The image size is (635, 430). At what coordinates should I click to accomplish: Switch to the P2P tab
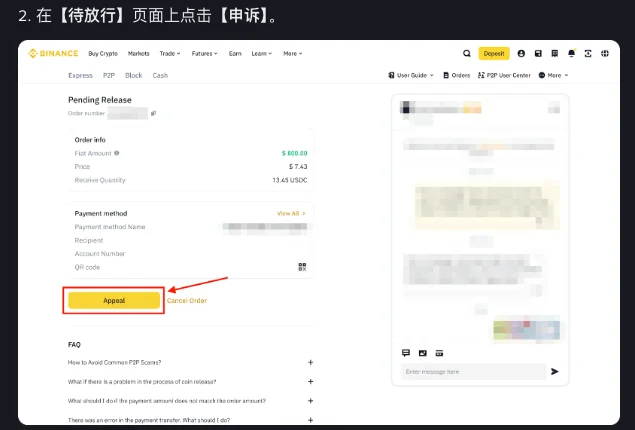(x=109, y=75)
